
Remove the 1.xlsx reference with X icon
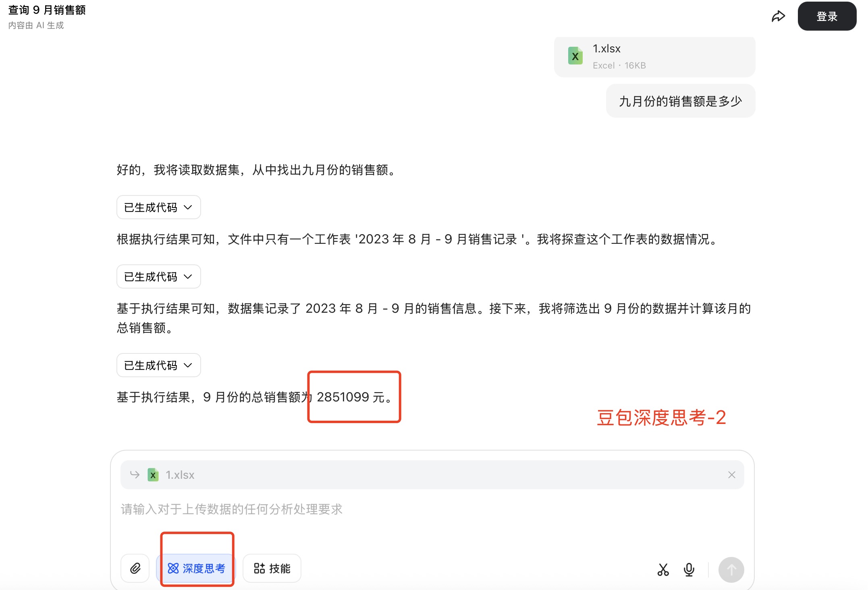(731, 475)
